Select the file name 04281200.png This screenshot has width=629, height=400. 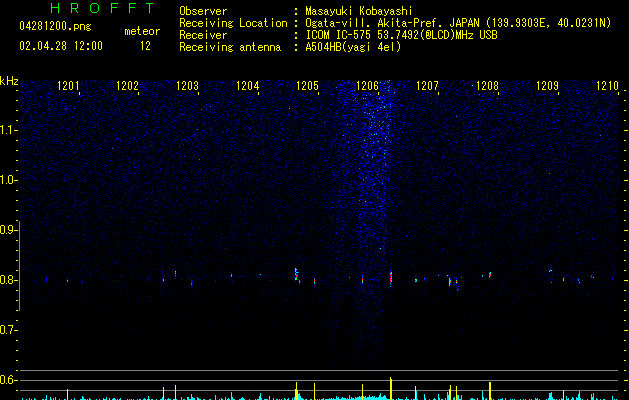(55, 27)
